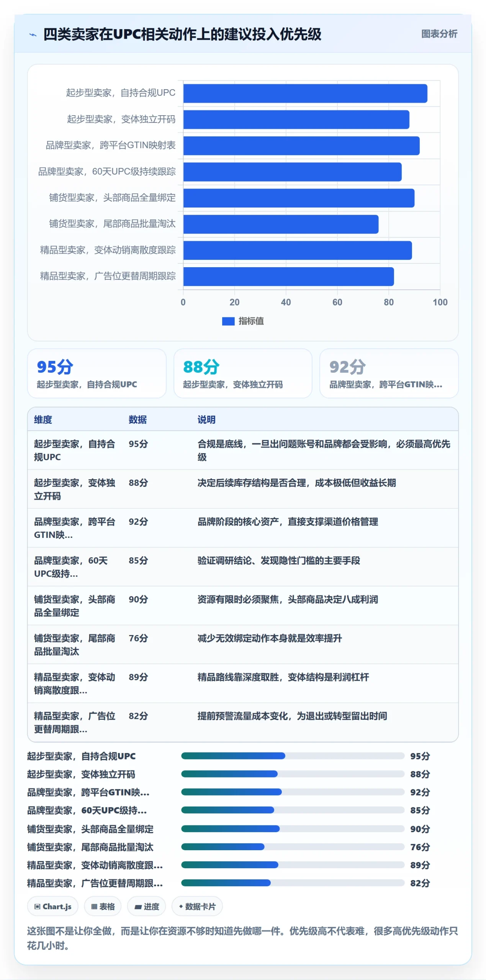Click the bar icon in 进度 chip

pyautogui.click(x=138, y=906)
